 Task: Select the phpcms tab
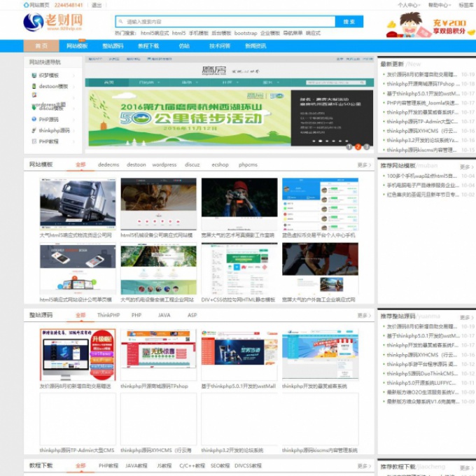point(248,164)
